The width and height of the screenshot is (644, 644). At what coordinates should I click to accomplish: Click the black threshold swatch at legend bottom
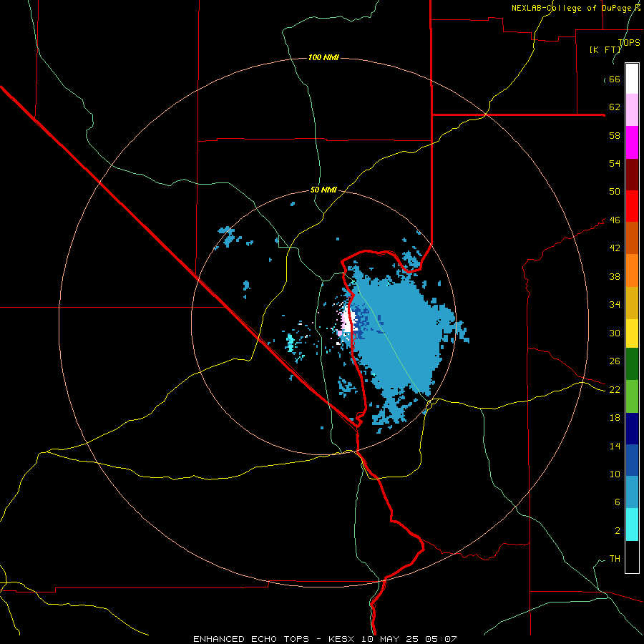click(632, 557)
